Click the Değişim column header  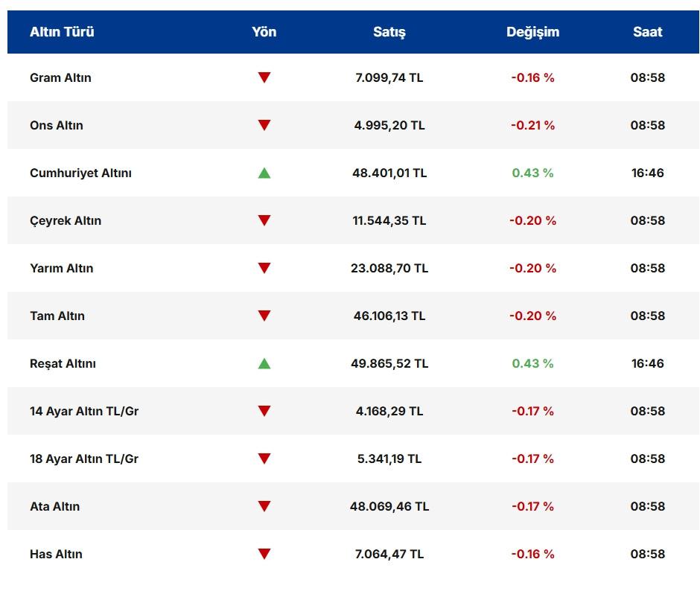click(532, 32)
